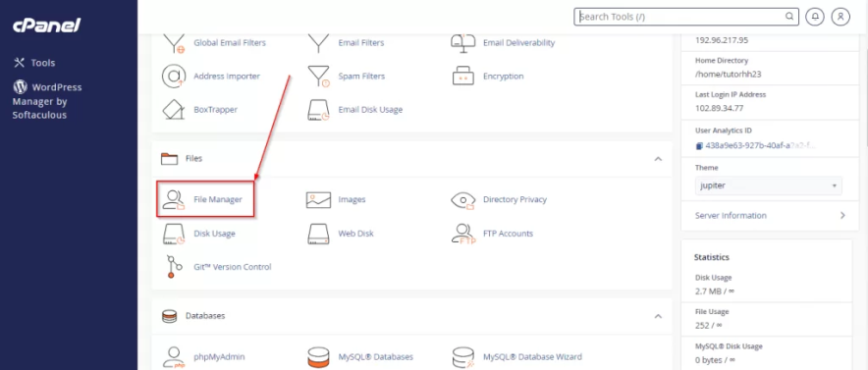
Task: Open the phpMyAdmin icon
Action: point(173,357)
